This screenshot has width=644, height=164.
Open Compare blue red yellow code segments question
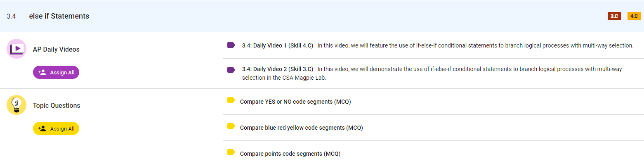point(302,128)
